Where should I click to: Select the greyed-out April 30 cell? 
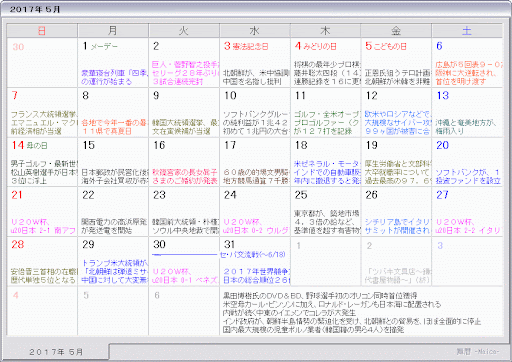coord(42,63)
